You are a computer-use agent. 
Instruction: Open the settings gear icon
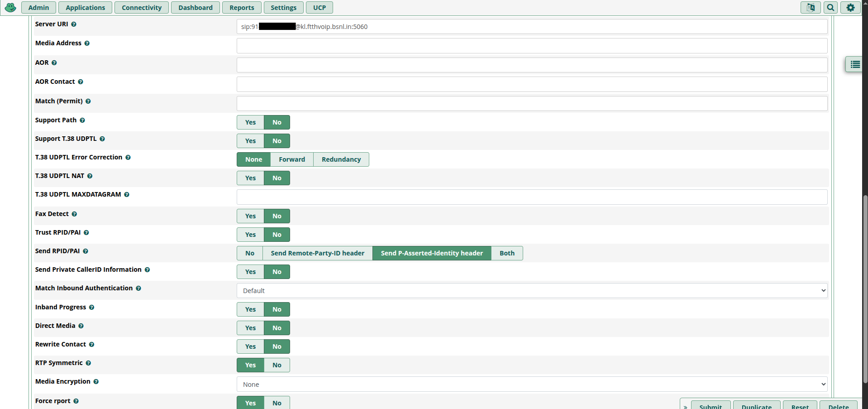850,8
